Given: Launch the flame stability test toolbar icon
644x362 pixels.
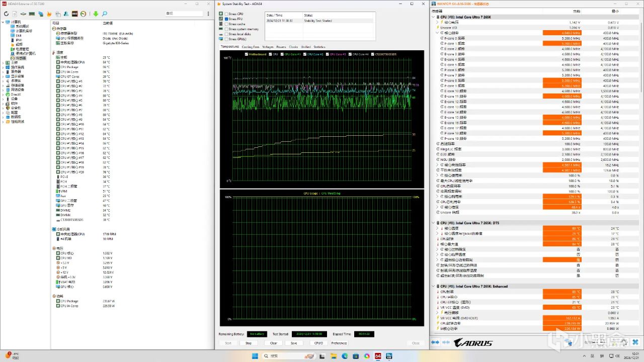Looking at the screenshot, I should click(x=49, y=14).
